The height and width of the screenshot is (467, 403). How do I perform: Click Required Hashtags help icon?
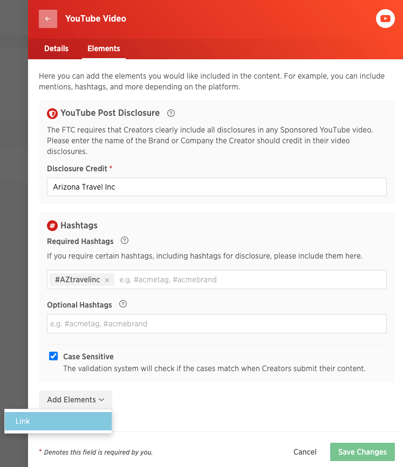124,240
